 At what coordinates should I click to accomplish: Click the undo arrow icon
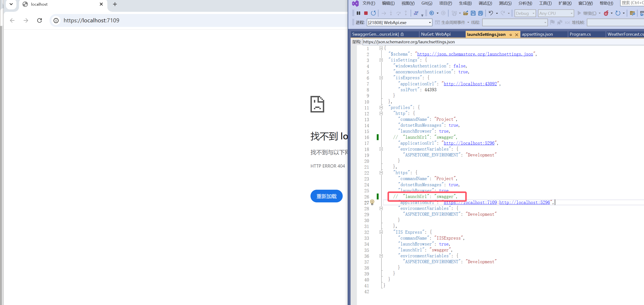coord(491,13)
